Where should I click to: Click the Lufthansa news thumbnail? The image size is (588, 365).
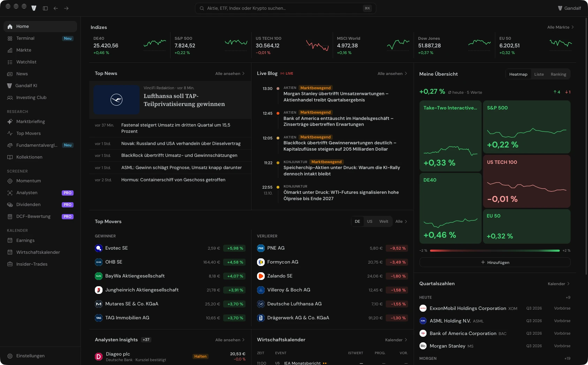[x=116, y=100]
